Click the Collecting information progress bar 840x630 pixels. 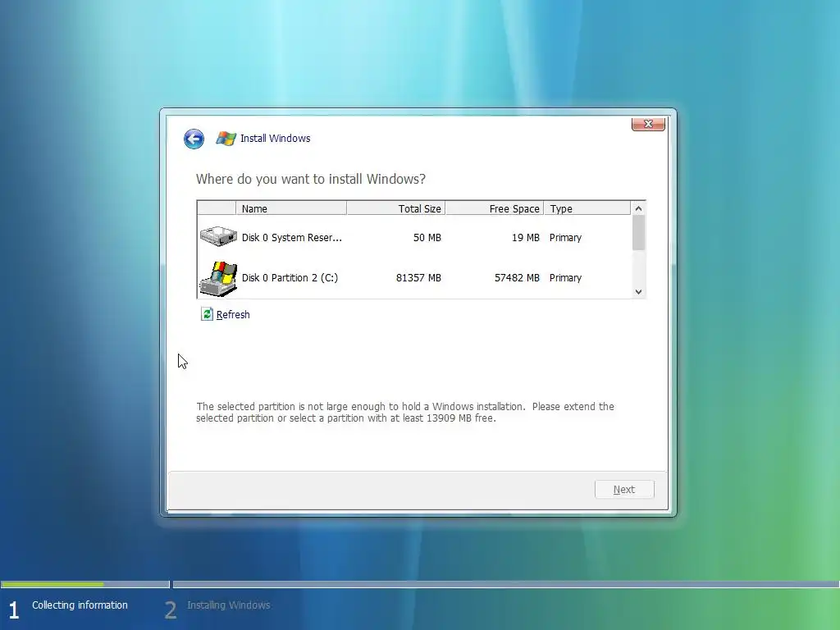pyautogui.click(x=84, y=584)
